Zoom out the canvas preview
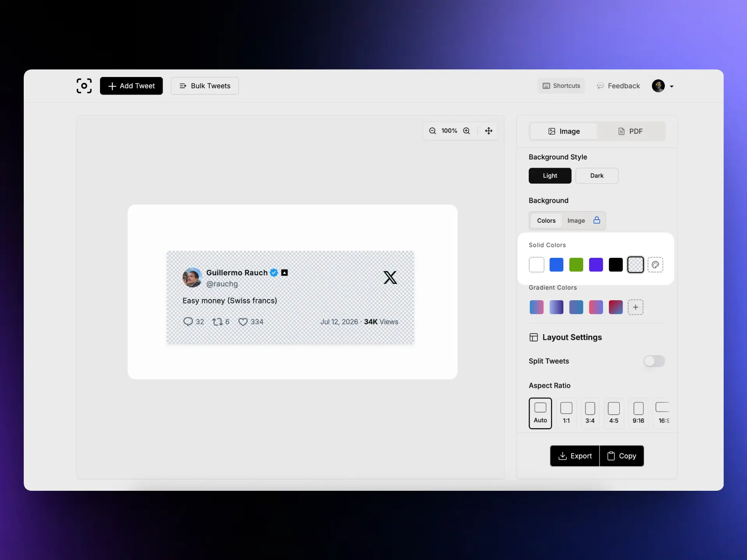Image resolution: width=747 pixels, height=560 pixels. pos(432,131)
